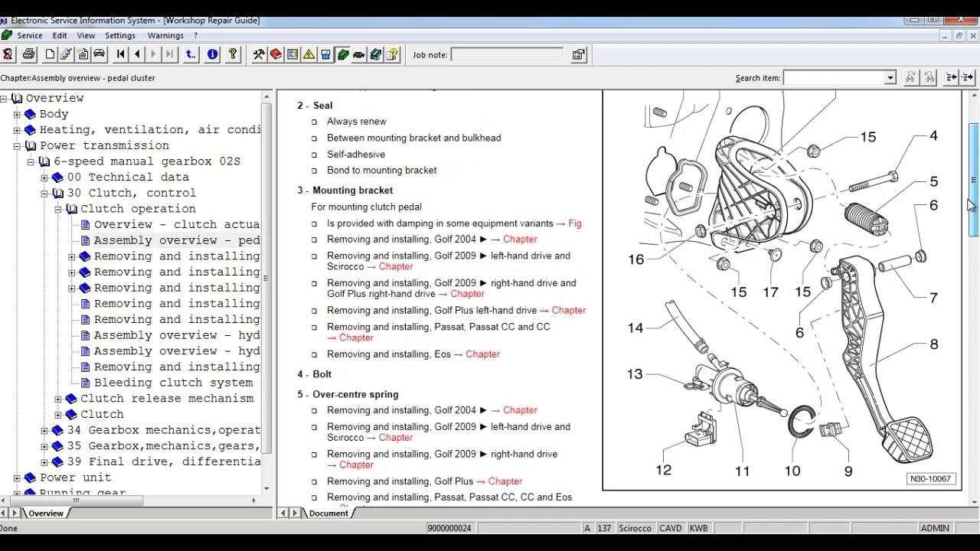This screenshot has width=980, height=551.
Task: Collapse the Clutch operation tree node
Action: click(58, 209)
